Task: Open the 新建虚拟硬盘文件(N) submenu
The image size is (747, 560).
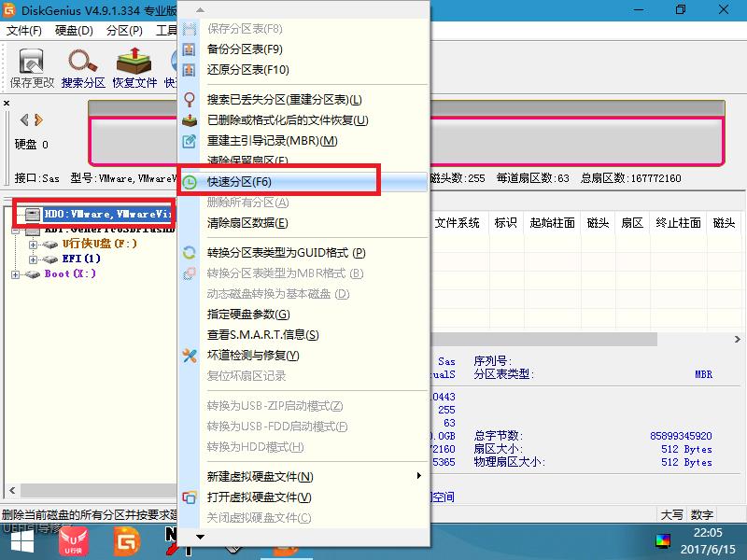Action: coord(261,475)
